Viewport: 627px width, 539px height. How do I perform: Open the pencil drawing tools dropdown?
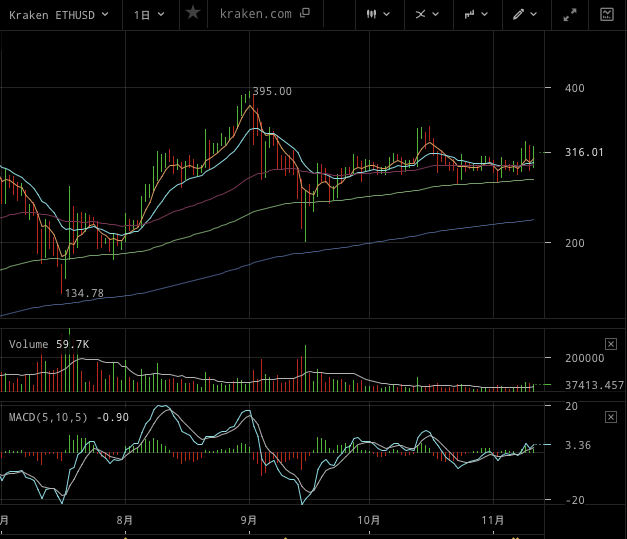(x=525, y=14)
